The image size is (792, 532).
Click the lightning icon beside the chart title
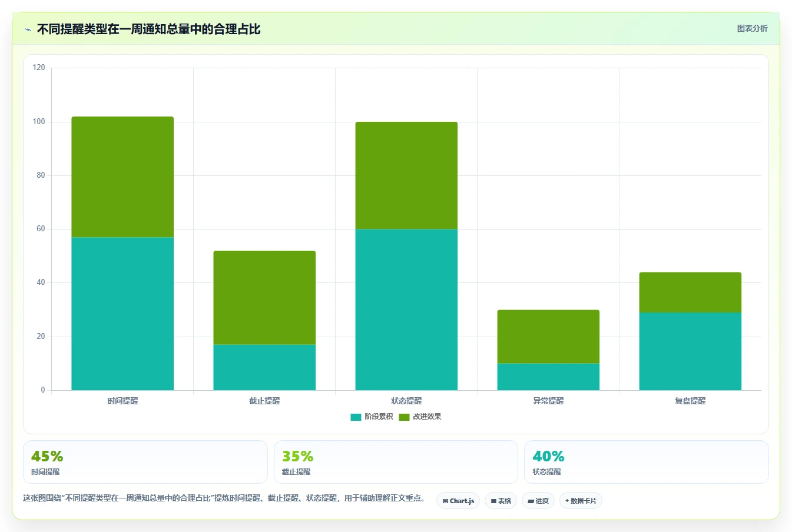click(28, 29)
